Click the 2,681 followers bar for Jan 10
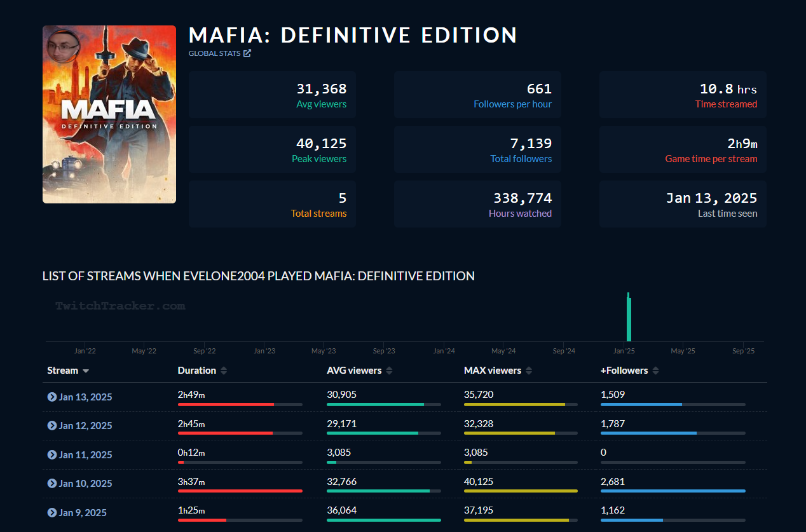Image resolution: width=806 pixels, height=532 pixels. click(x=673, y=491)
